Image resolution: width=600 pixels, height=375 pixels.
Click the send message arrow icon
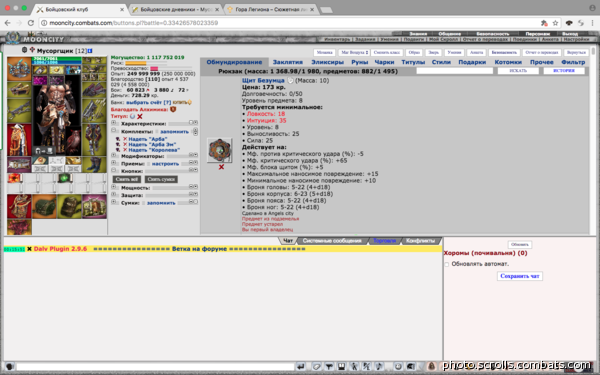click(x=301, y=367)
